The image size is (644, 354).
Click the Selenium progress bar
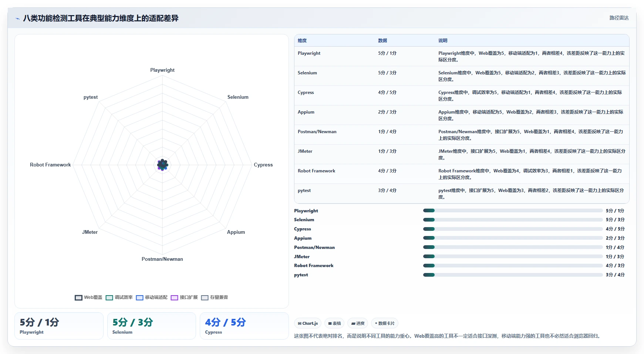point(513,220)
